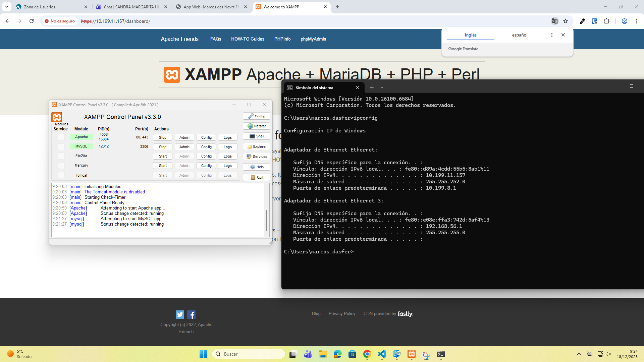This screenshot has width=644, height=362.
Task: Open the Twitter link in footer
Action: pos(180,314)
